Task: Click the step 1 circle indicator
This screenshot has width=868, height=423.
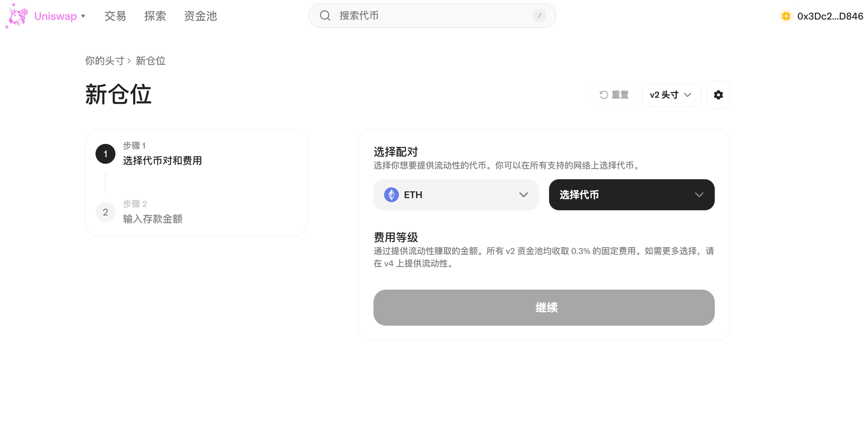Action: [105, 154]
